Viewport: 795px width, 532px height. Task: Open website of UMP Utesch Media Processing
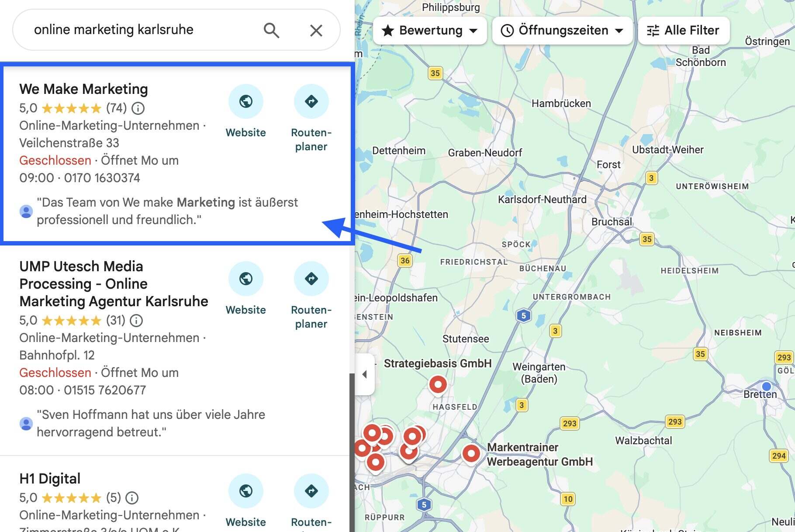(x=245, y=279)
